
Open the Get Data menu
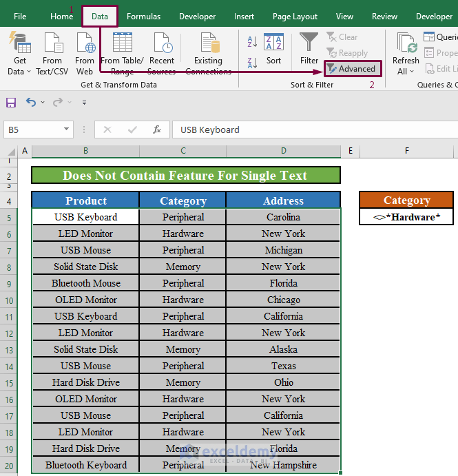pos(20,54)
